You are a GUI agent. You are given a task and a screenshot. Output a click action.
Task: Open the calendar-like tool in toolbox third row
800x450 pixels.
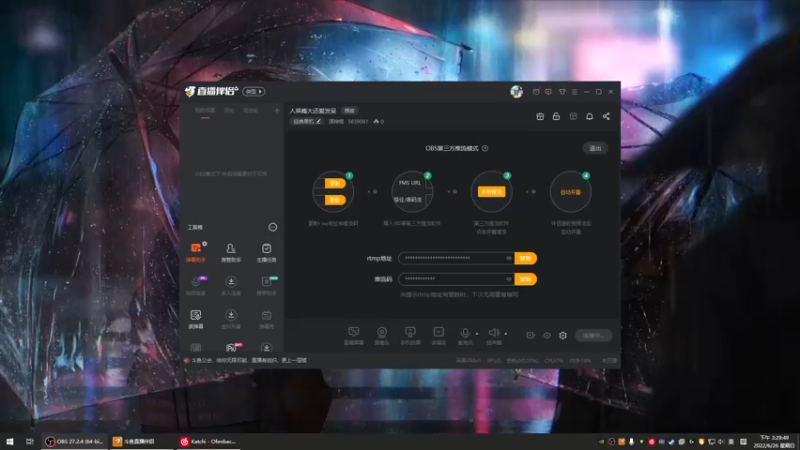[266, 318]
